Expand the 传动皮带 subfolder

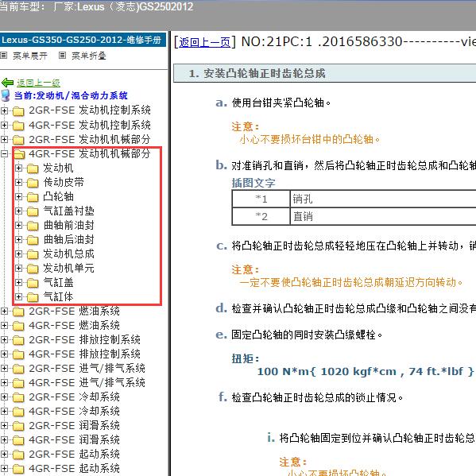(x=18, y=182)
